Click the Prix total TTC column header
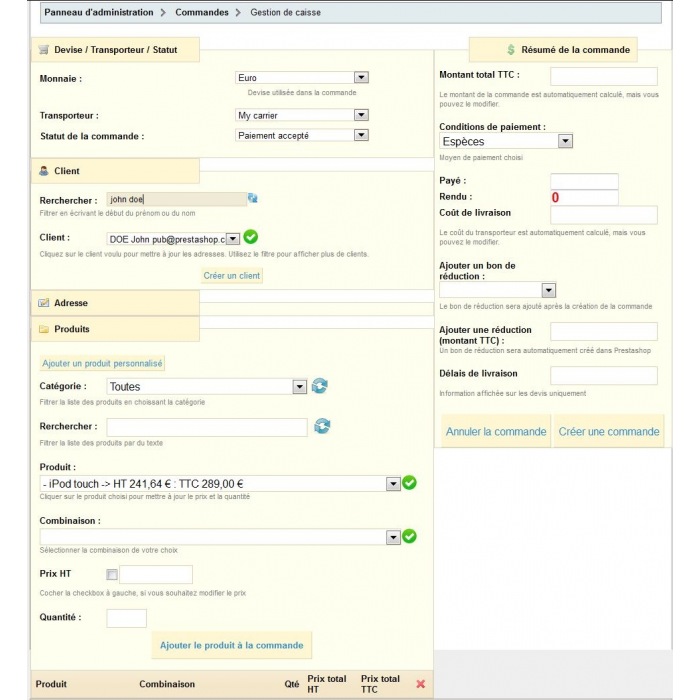700x700 pixels. coord(380,684)
